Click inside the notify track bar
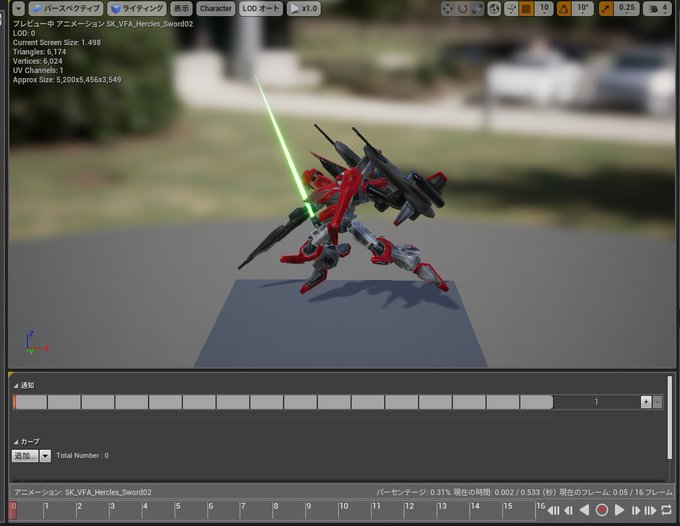The image size is (680, 526). click(284, 402)
